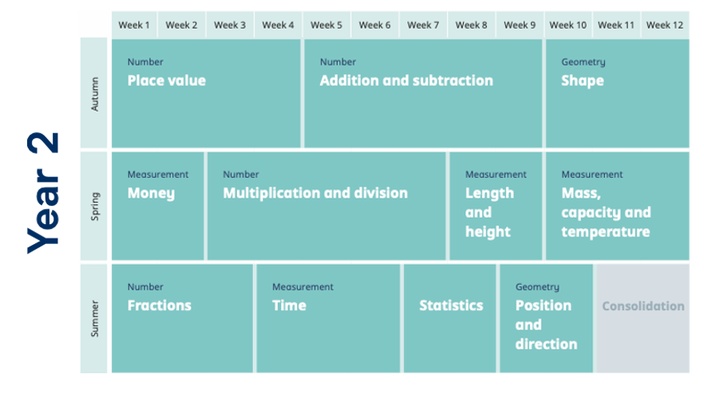Select the Position and direction block

point(546,318)
